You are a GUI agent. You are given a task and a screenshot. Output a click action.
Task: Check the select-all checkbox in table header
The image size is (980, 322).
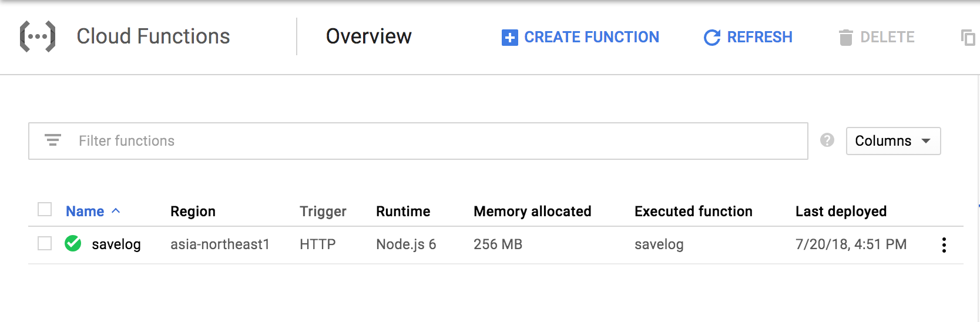tap(45, 210)
